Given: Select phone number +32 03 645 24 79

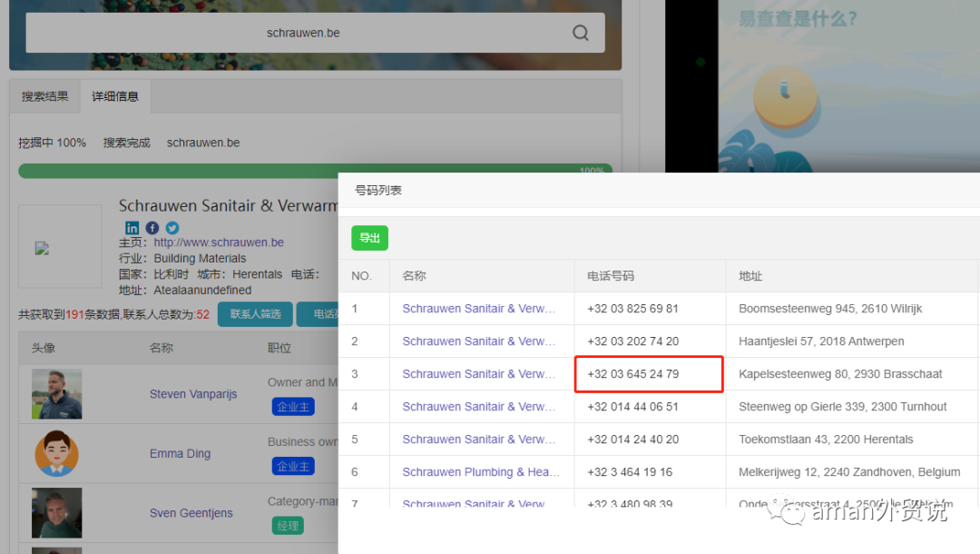Looking at the screenshot, I should click(x=632, y=373).
